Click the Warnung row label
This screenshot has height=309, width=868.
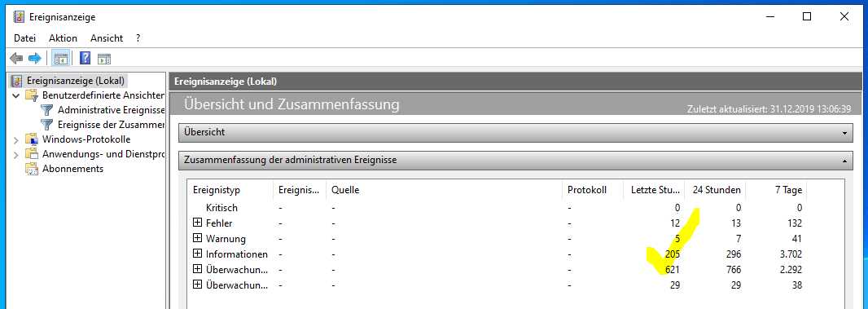226,239
